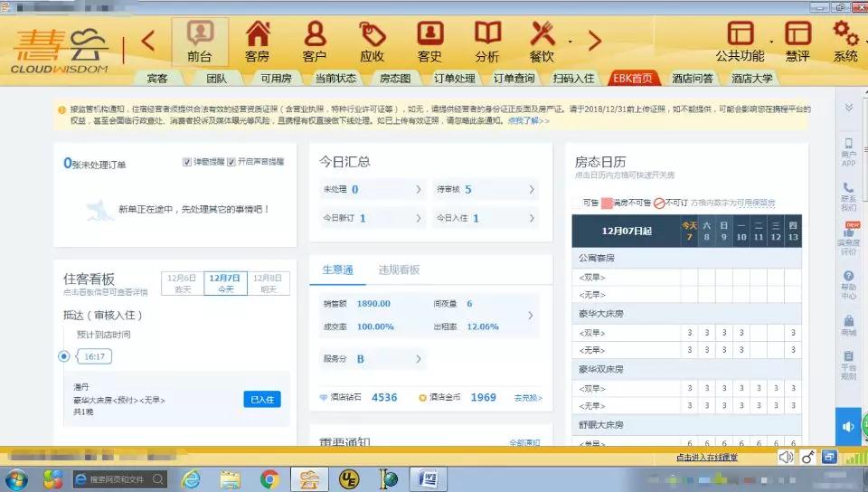The width and height of the screenshot is (868, 492).
Task: Open the 客房 rooms module
Action: coord(258,43)
